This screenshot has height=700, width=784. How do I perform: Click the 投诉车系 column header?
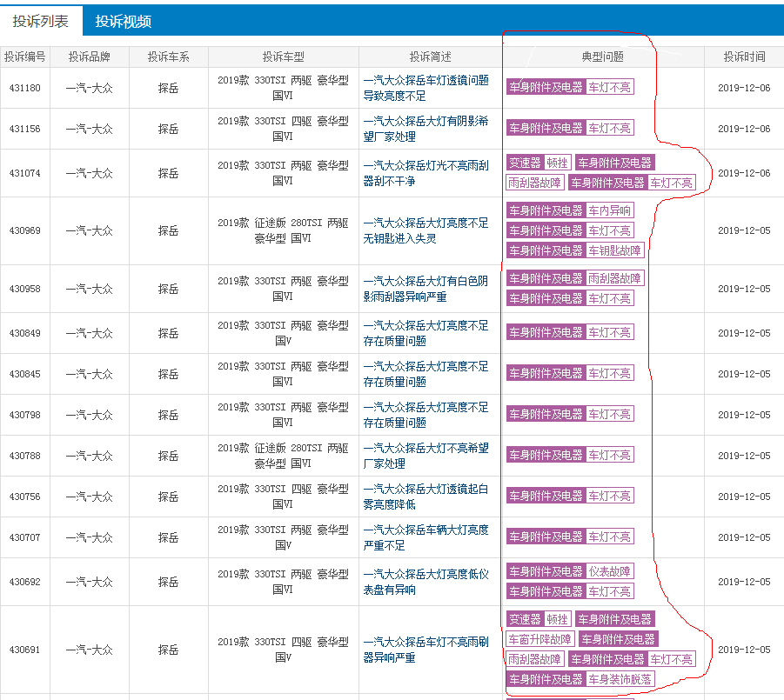tap(169, 57)
